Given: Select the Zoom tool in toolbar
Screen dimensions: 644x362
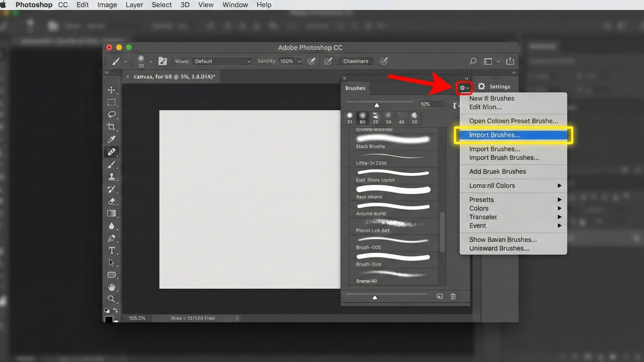Looking at the screenshot, I should tap(111, 299).
